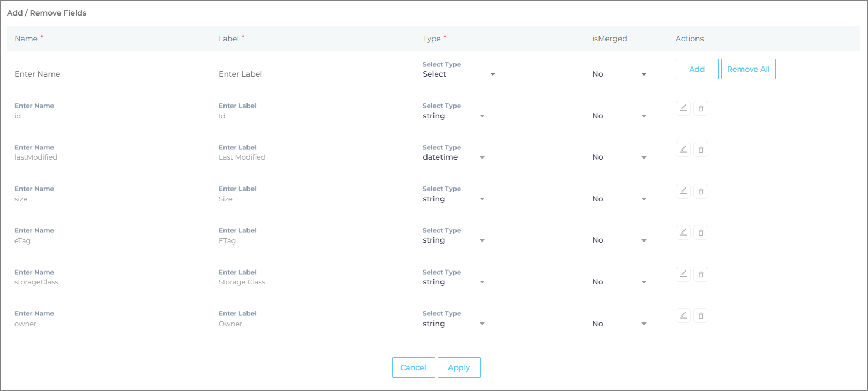This screenshot has width=868, height=391.
Task: Click the trash icon for eTag row
Action: [701, 233]
